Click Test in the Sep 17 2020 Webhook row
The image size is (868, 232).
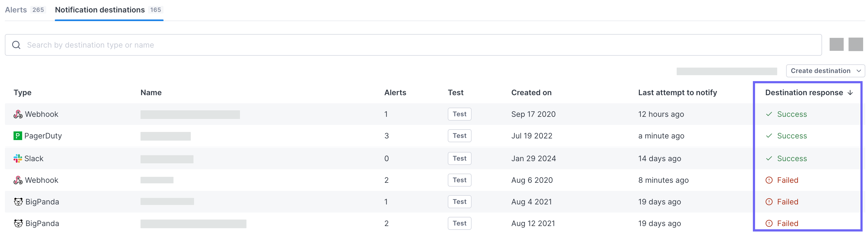click(x=460, y=114)
